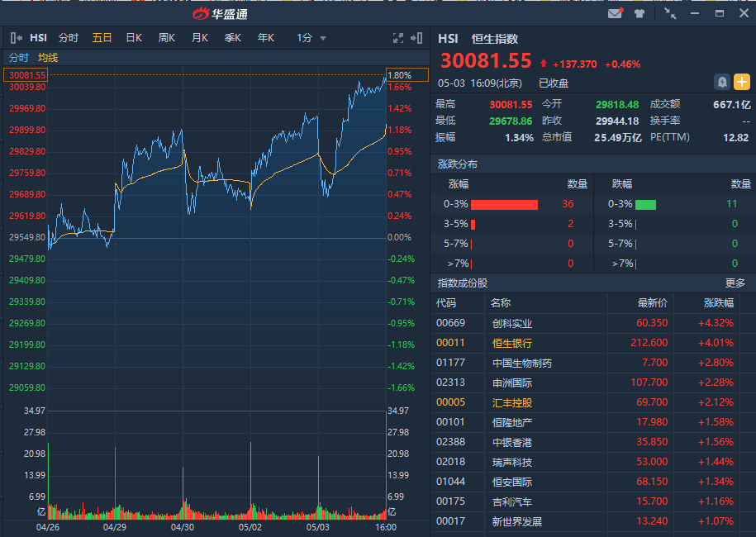Click stock code 00005
The height and width of the screenshot is (537, 756).
(450, 402)
